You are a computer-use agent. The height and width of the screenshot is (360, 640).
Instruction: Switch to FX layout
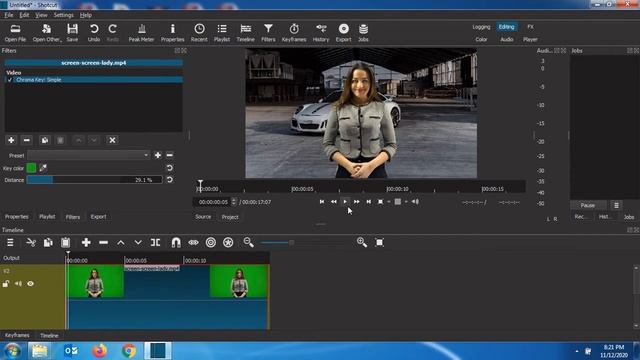click(530, 27)
